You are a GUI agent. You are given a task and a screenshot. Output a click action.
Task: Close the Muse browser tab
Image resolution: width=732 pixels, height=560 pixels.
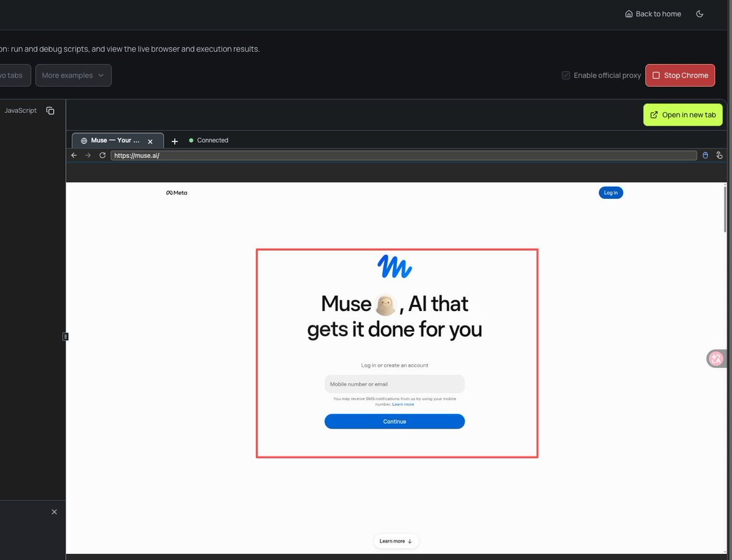tap(150, 142)
